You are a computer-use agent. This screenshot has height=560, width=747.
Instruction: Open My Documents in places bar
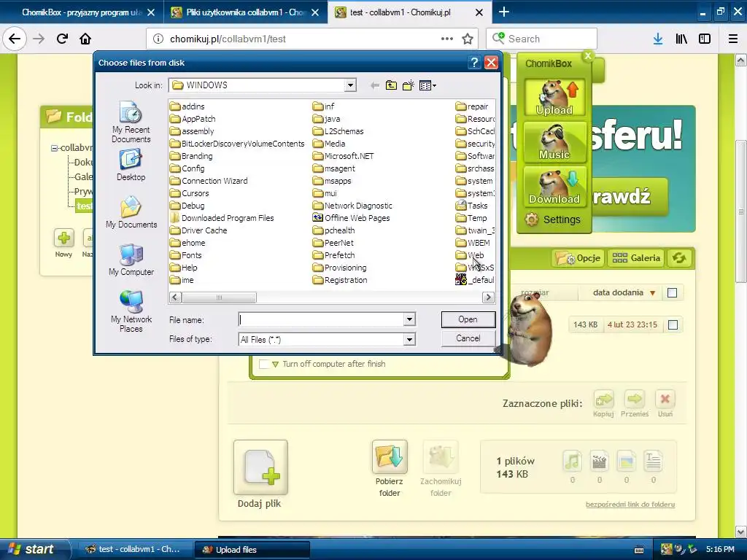[x=131, y=212]
